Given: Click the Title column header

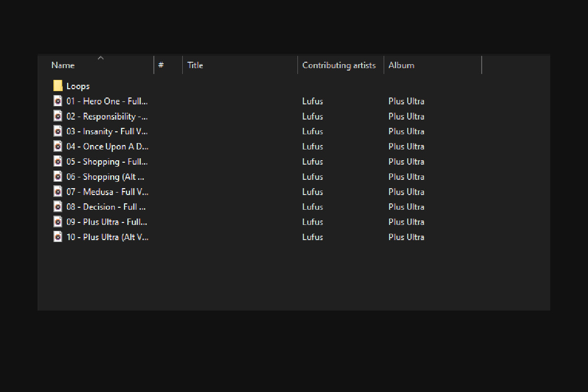Looking at the screenshot, I should (195, 65).
